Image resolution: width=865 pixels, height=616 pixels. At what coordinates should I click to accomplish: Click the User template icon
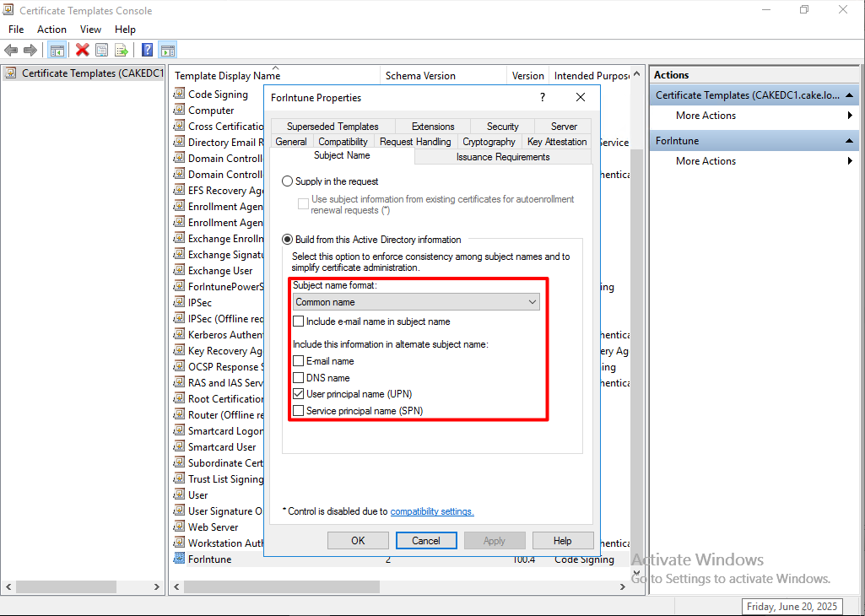point(179,494)
